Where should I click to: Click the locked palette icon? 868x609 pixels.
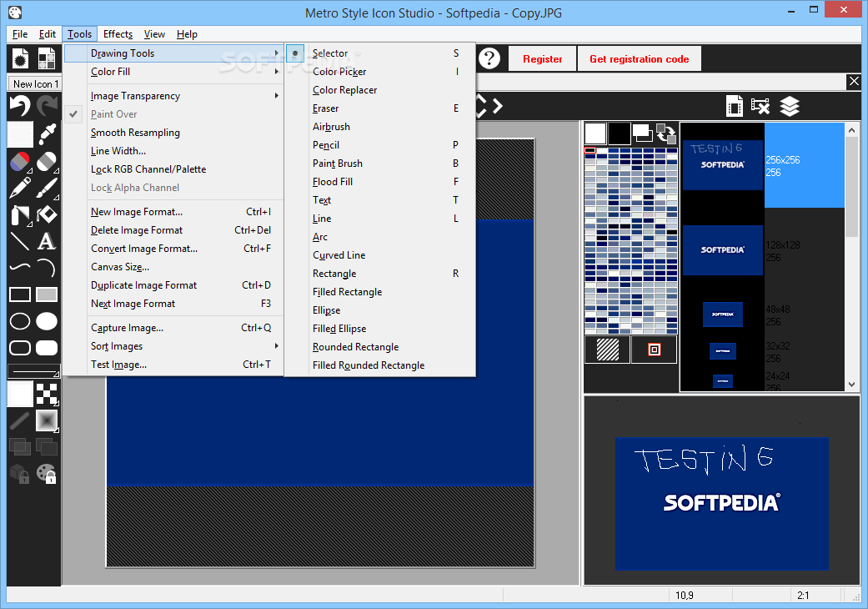tap(47, 474)
